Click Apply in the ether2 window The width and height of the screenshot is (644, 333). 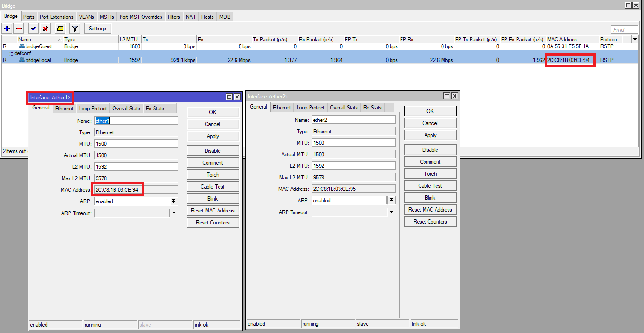(431, 135)
